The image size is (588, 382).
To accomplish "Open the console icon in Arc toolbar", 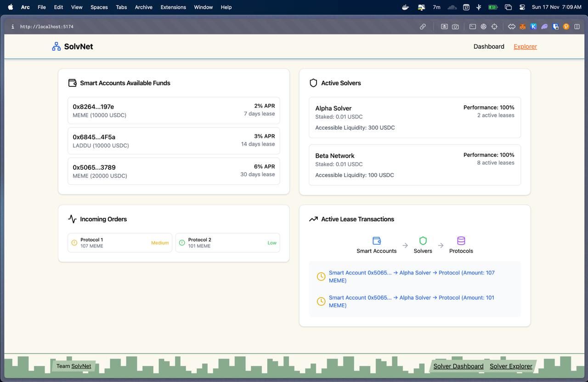I will click(472, 27).
